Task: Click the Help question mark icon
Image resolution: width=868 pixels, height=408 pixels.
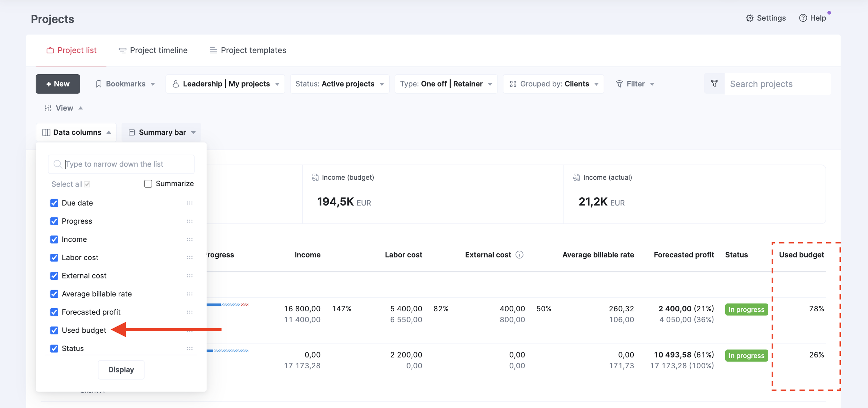Action: (803, 18)
